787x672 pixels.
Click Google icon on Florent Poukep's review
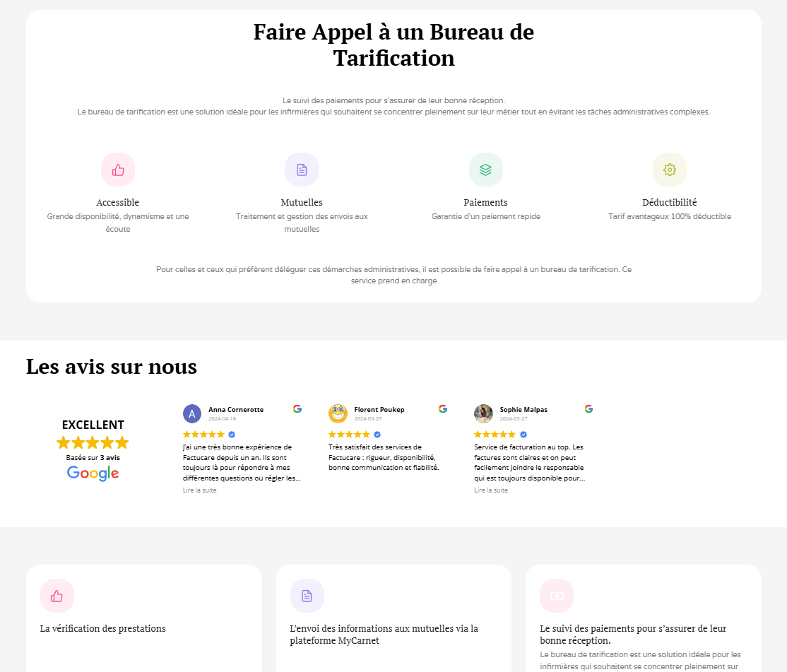443,408
